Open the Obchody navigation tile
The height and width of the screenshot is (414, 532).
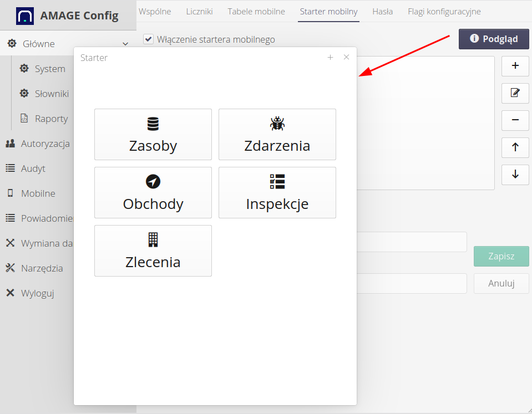(153, 193)
